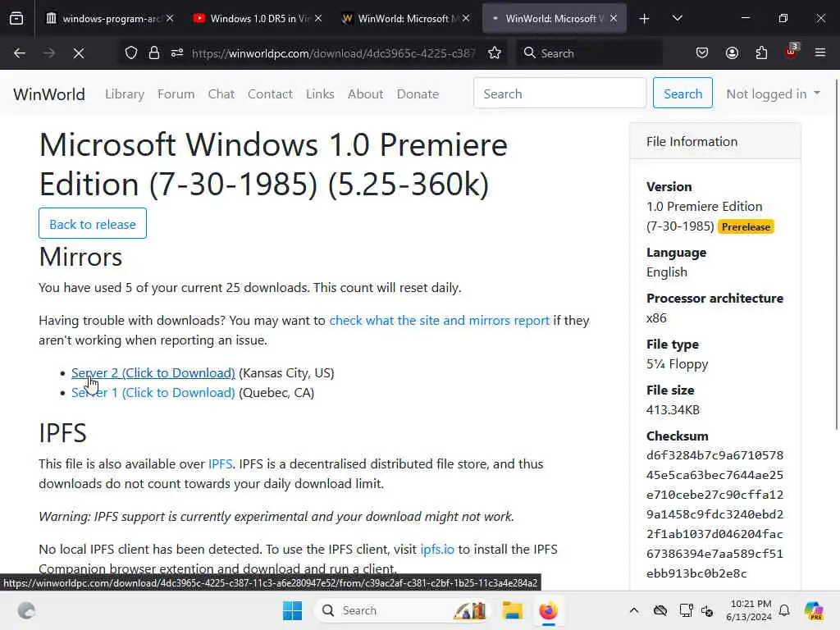840x630 pixels.
Task: Open the volume tray icon
Action: 707,610
